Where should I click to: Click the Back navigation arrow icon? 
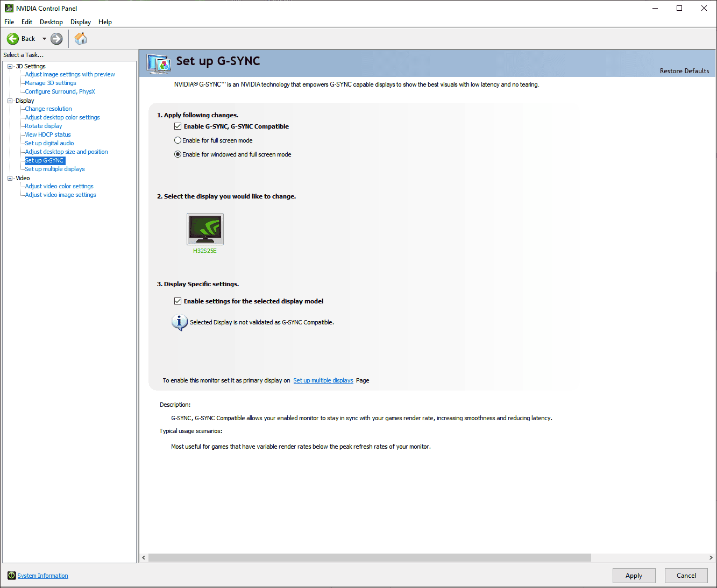13,38
